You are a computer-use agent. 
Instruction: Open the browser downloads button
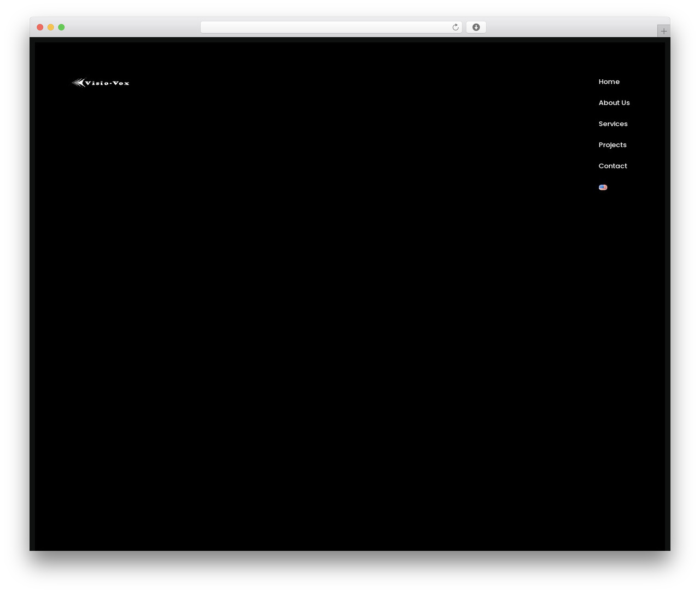pyautogui.click(x=476, y=27)
